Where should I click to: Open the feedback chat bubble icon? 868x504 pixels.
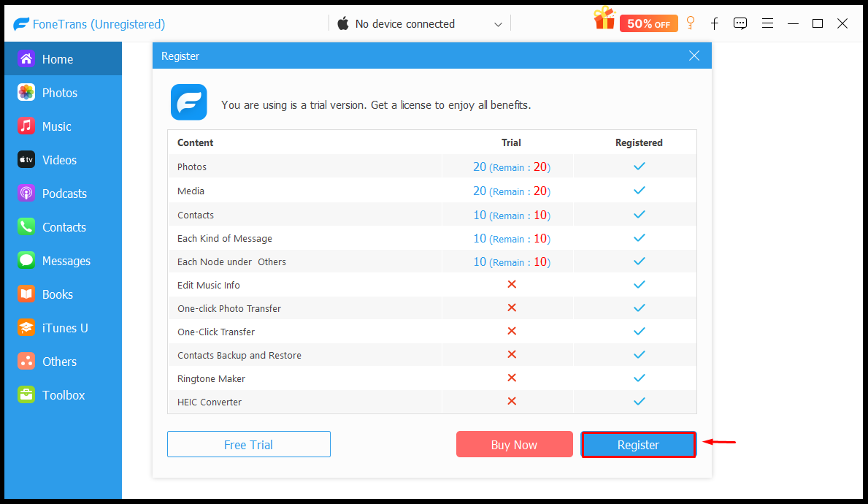click(740, 23)
